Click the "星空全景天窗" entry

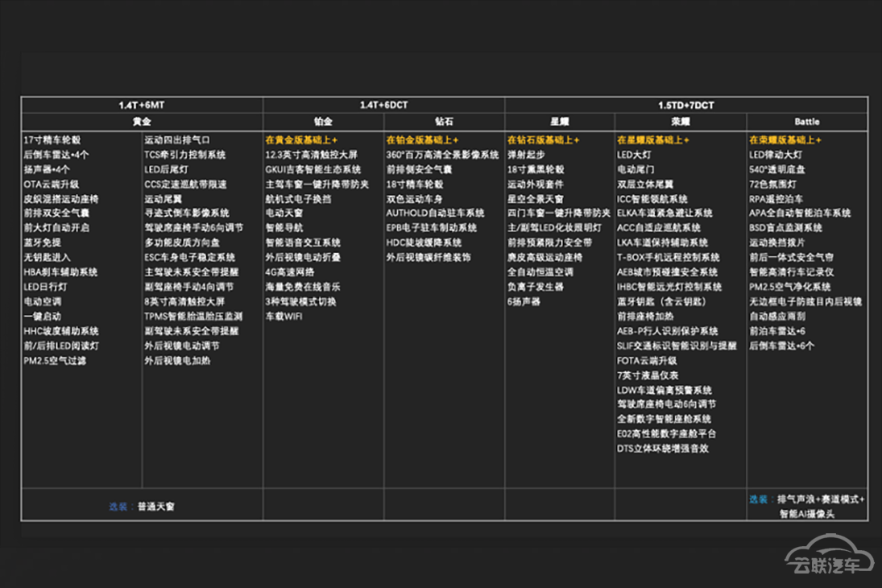tap(535, 199)
